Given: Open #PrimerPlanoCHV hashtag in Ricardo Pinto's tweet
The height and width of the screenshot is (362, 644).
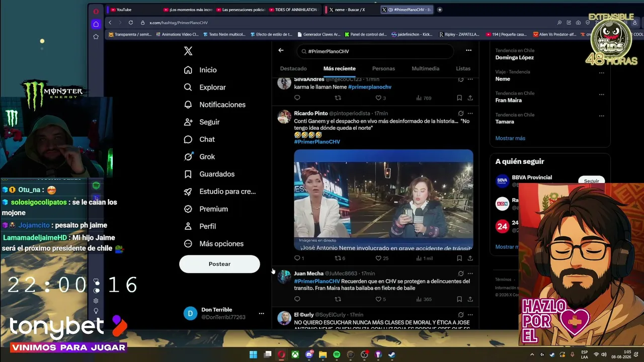Looking at the screenshot, I should pyautogui.click(x=317, y=142).
